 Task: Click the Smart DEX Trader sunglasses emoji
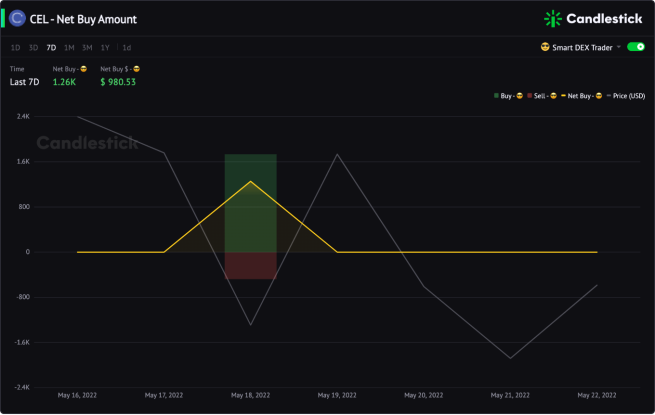pyautogui.click(x=545, y=47)
